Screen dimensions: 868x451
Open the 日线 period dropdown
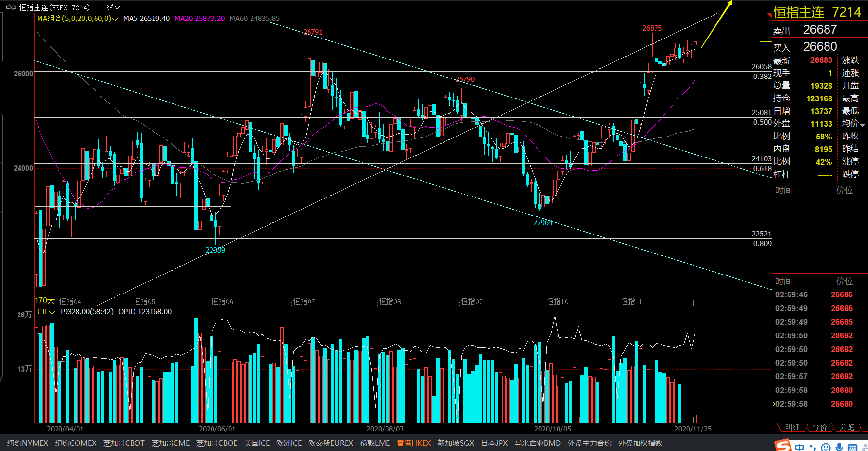[110, 7]
